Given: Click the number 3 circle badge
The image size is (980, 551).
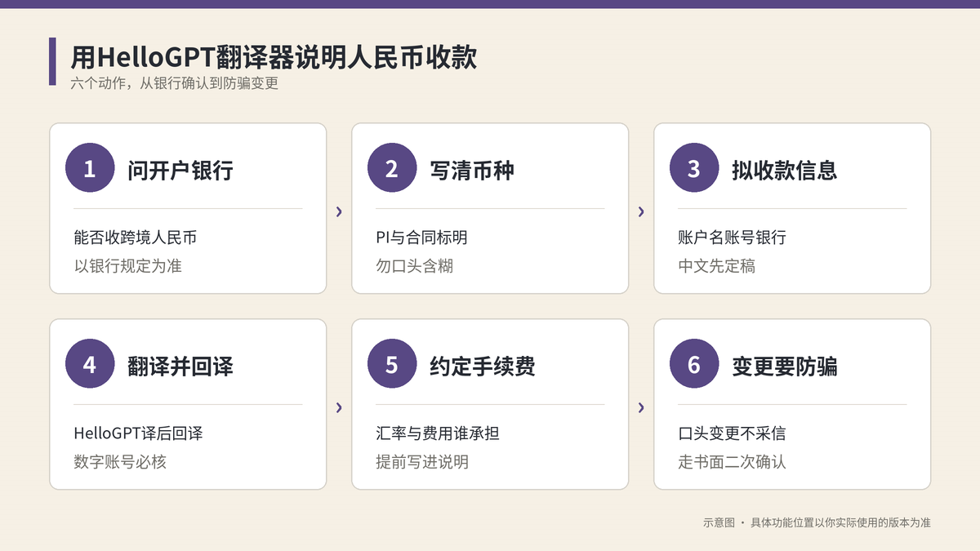Looking at the screenshot, I should pos(694,169).
